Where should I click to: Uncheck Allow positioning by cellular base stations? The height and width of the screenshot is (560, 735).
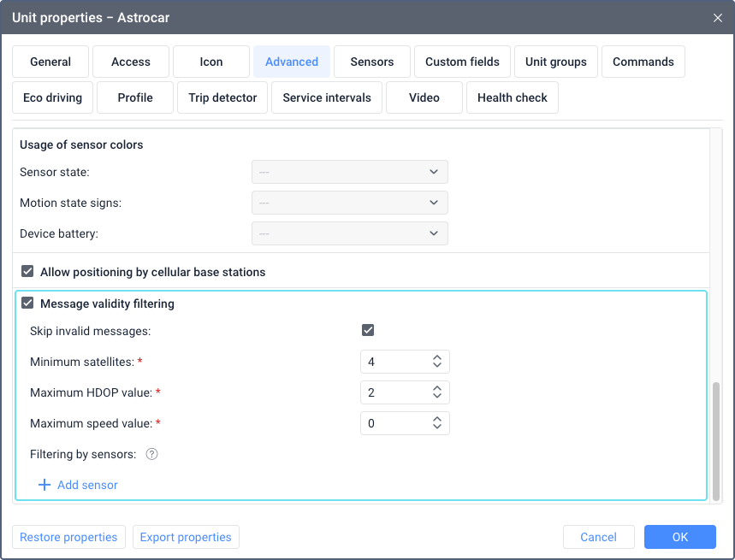pyautogui.click(x=28, y=272)
